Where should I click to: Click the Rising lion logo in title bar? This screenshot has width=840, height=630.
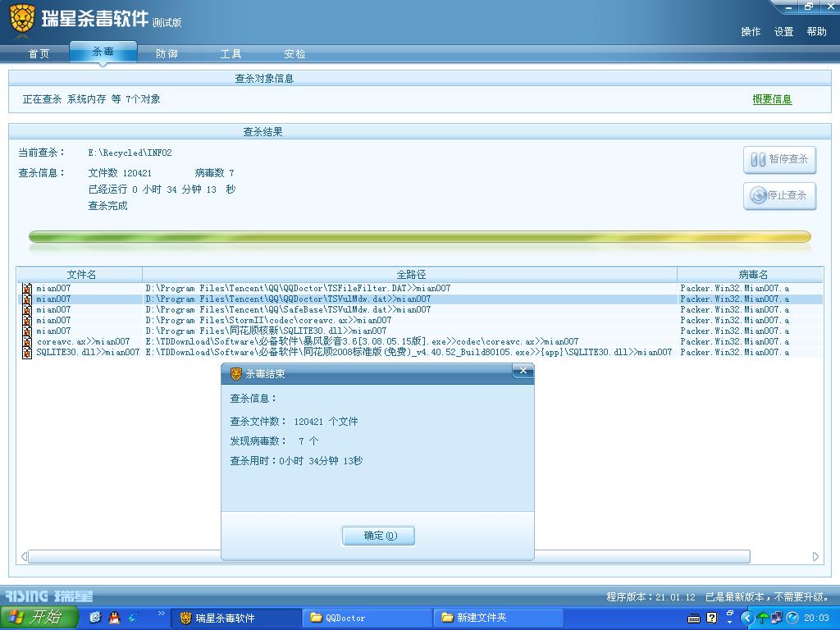click(x=22, y=20)
